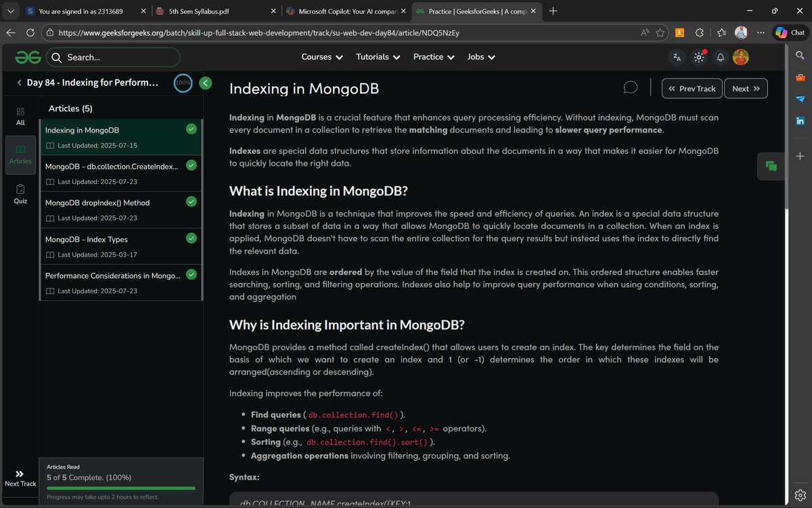
Task: Click the Next button
Action: click(746, 89)
